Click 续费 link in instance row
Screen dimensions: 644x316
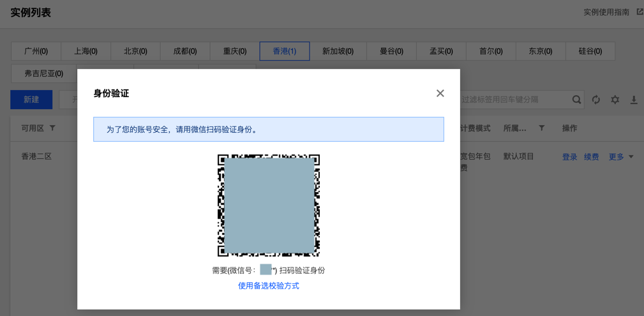pyautogui.click(x=592, y=157)
